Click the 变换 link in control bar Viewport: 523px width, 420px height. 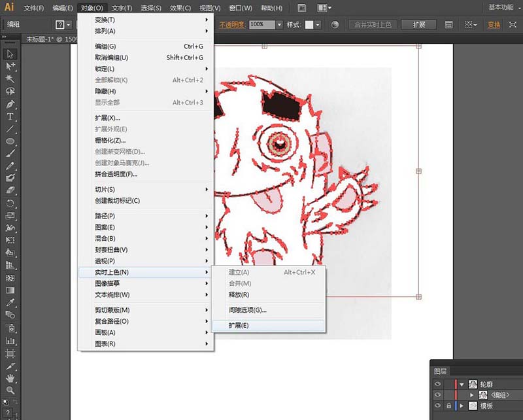click(494, 25)
